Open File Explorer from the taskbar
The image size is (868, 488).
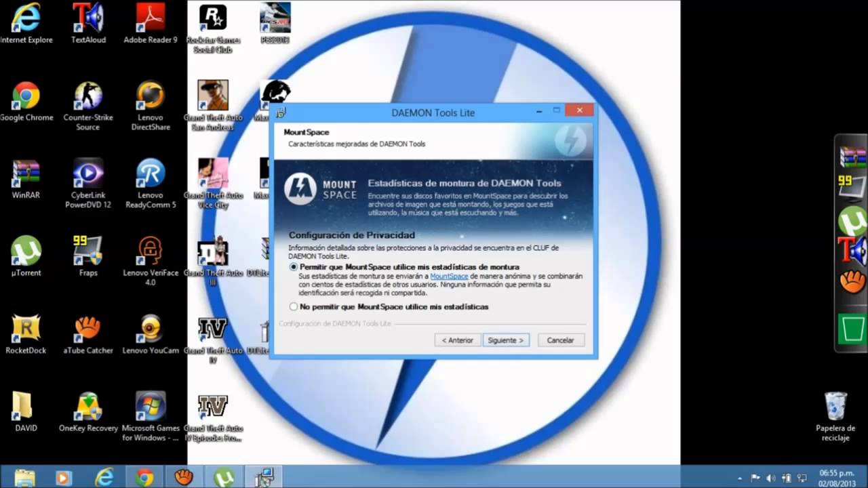(x=25, y=477)
